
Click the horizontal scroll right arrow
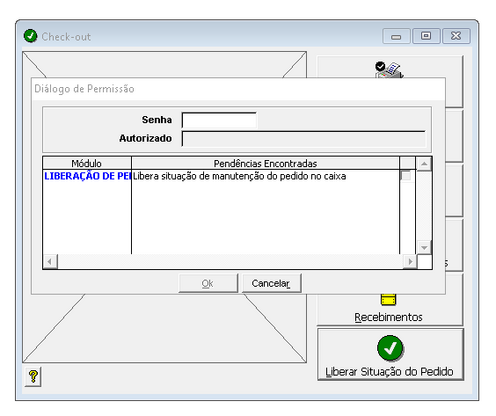pyautogui.click(x=410, y=262)
